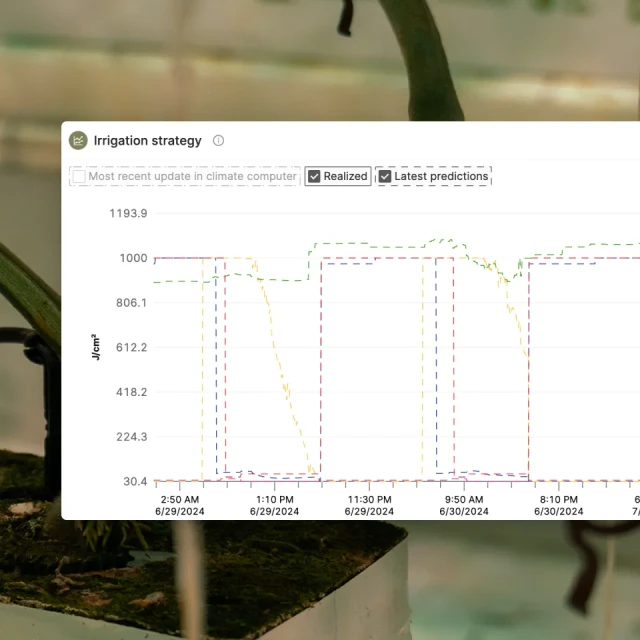Enable Most recent update in climate computer
This screenshot has width=640, height=640.
click(79, 177)
